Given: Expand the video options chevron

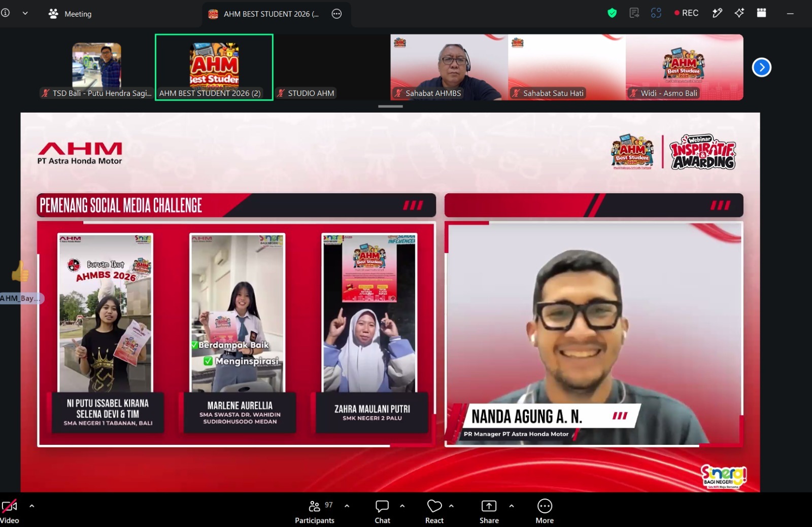Looking at the screenshot, I should point(31,506).
